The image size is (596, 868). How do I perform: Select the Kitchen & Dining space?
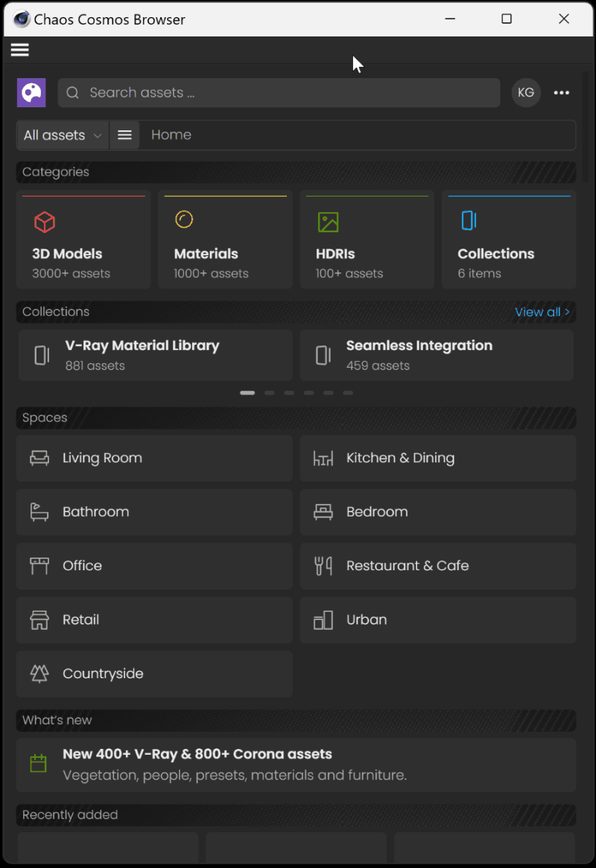pos(438,458)
